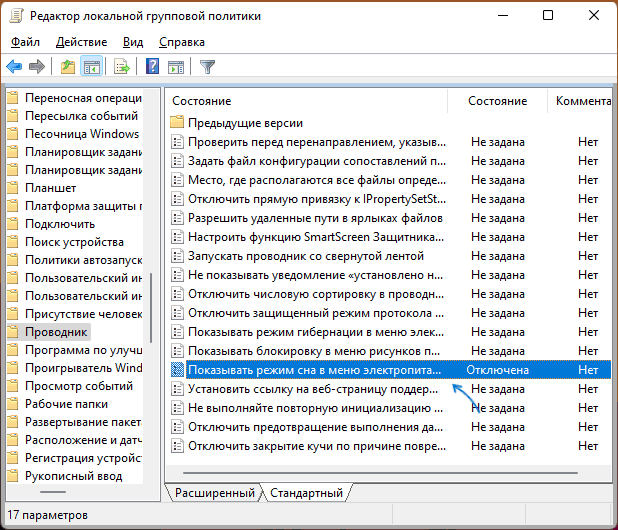Click the Export list toolbar icon
The image size is (618, 530).
tap(122, 67)
